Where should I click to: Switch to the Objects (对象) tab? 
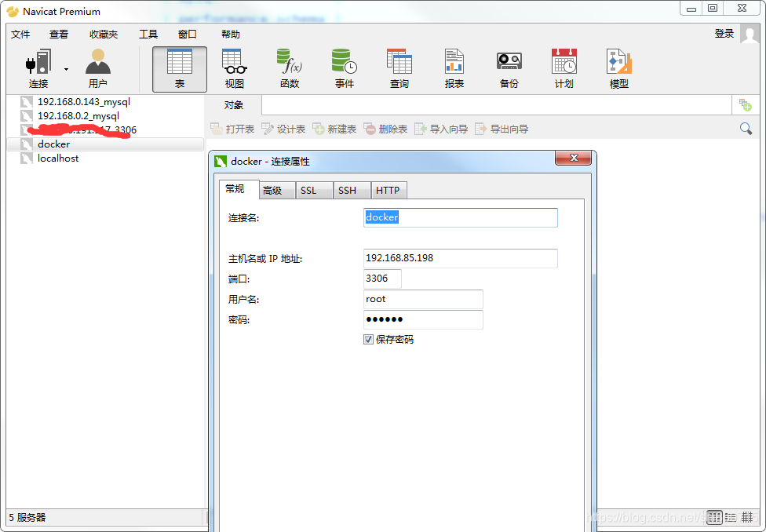pos(234,105)
